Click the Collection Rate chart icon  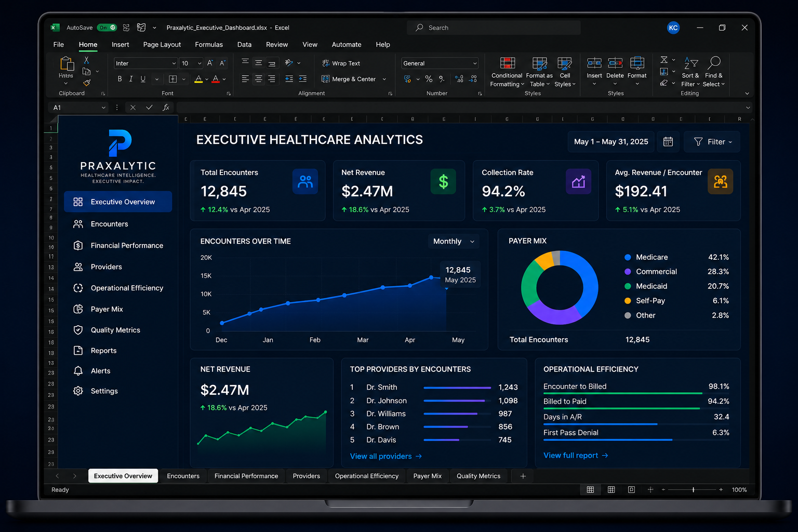tap(578, 181)
